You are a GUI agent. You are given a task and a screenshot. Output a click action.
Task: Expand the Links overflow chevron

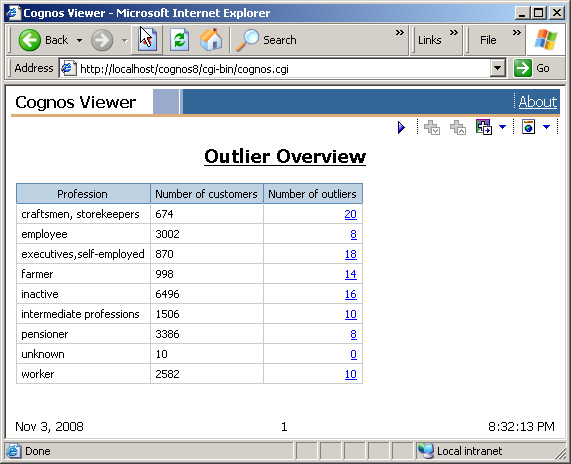click(x=453, y=33)
